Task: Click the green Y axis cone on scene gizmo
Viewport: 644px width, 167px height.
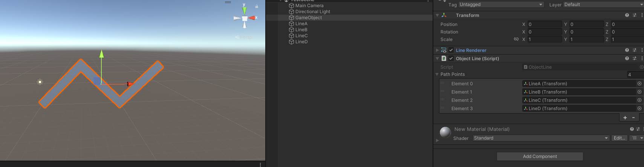Action: (245, 10)
